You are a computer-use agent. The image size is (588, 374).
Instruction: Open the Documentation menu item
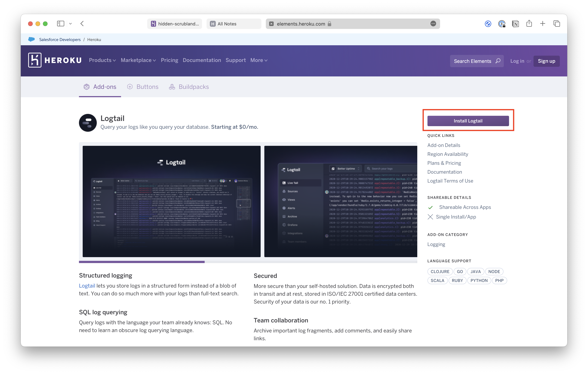point(202,60)
